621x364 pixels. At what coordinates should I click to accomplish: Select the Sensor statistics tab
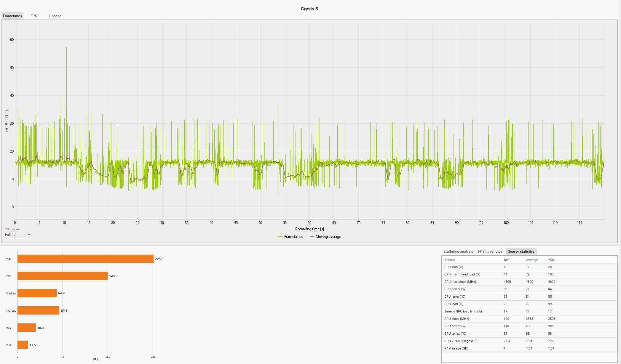tap(521, 251)
